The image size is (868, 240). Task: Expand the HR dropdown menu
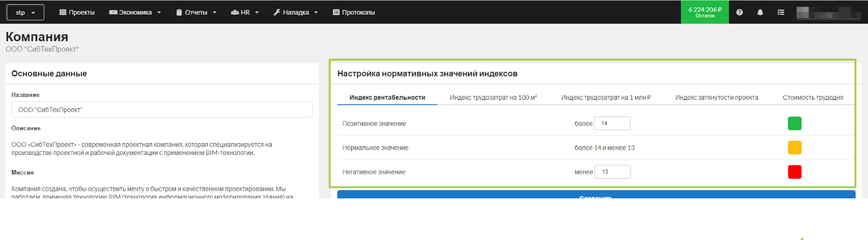(x=245, y=12)
